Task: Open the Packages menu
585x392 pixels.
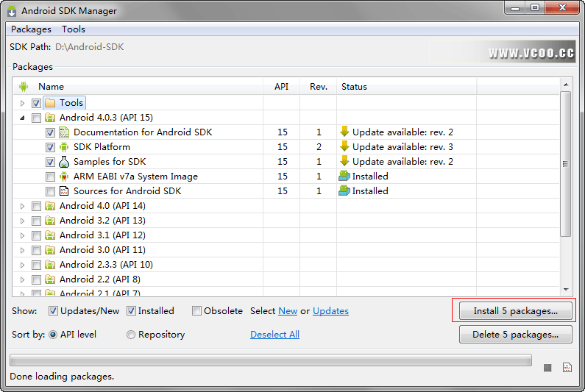Action: point(31,29)
